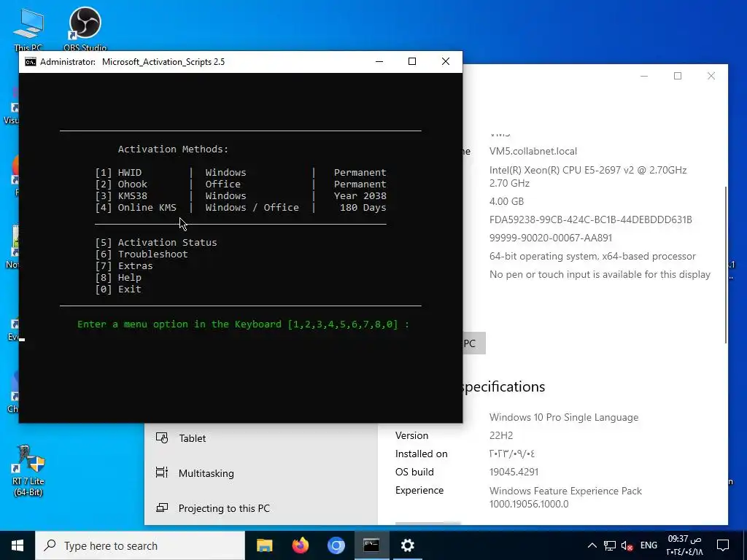
Task: Select device name VM5.collabnet.local
Action: 533,152
